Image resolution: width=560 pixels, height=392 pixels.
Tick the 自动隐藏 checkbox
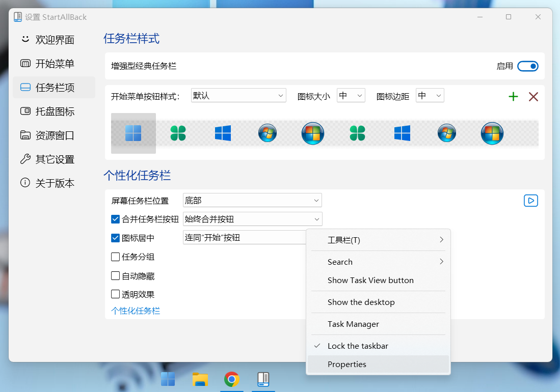(x=115, y=276)
